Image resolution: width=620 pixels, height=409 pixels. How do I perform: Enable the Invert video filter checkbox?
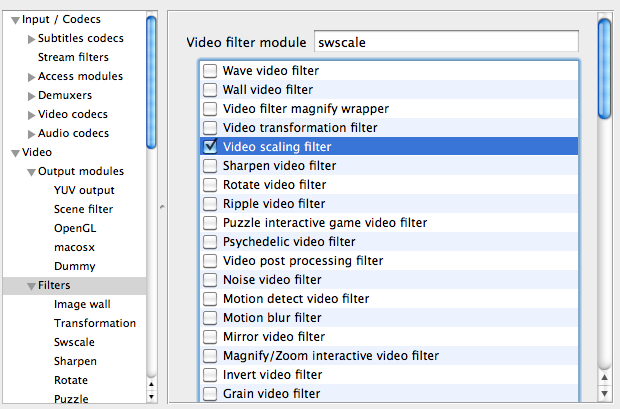[210, 375]
